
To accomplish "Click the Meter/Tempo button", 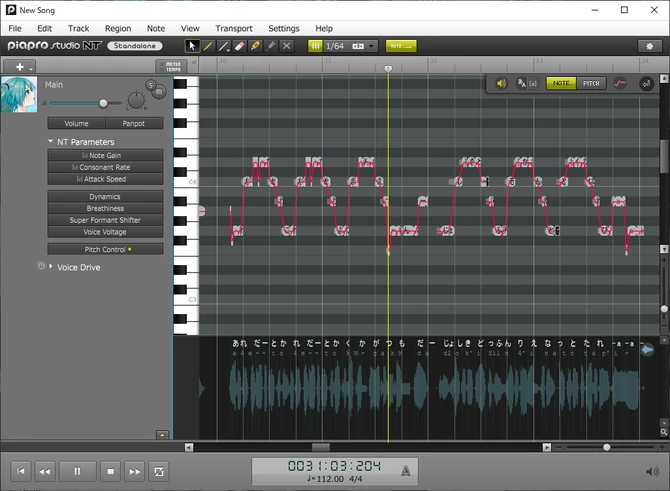I will click(173, 66).
